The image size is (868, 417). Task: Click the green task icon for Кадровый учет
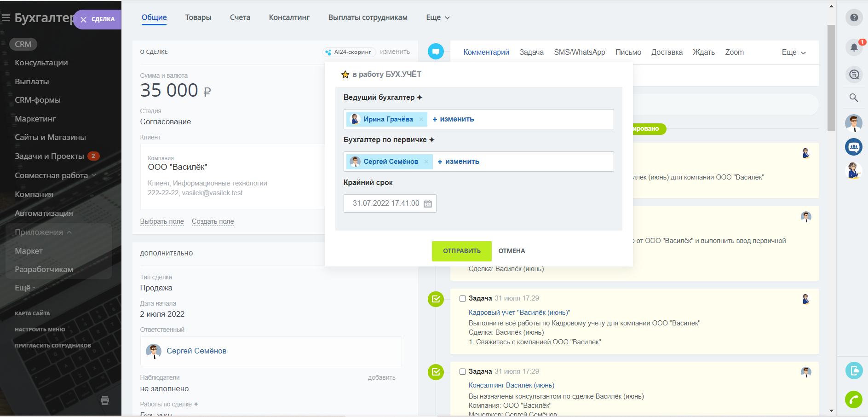coord(436,299)
